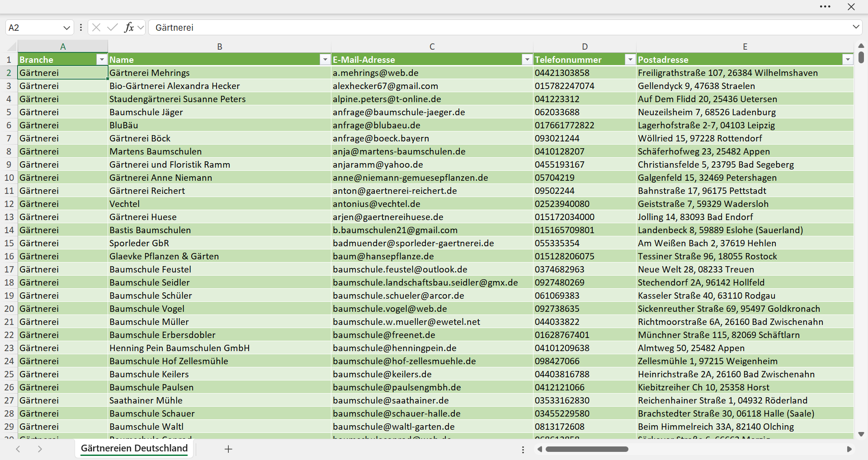Screen dimensions: 868x460
Task: Select column C header
Action: 432,47
